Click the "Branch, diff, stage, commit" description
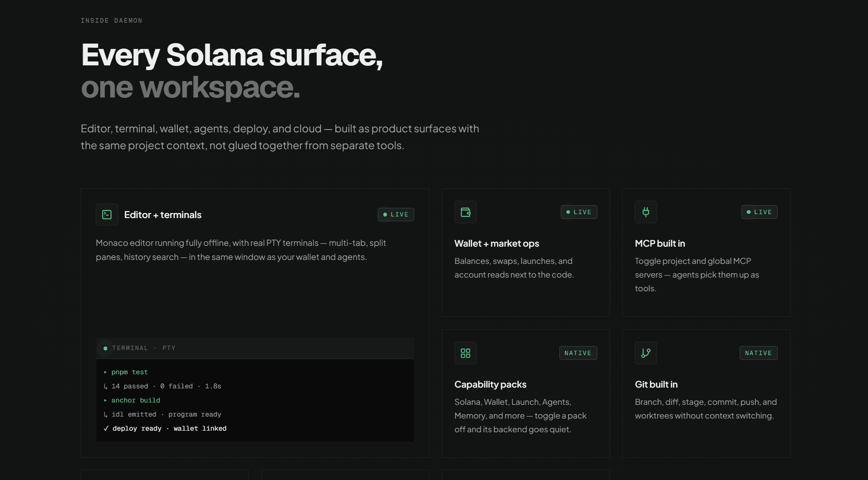 [706, 409]
